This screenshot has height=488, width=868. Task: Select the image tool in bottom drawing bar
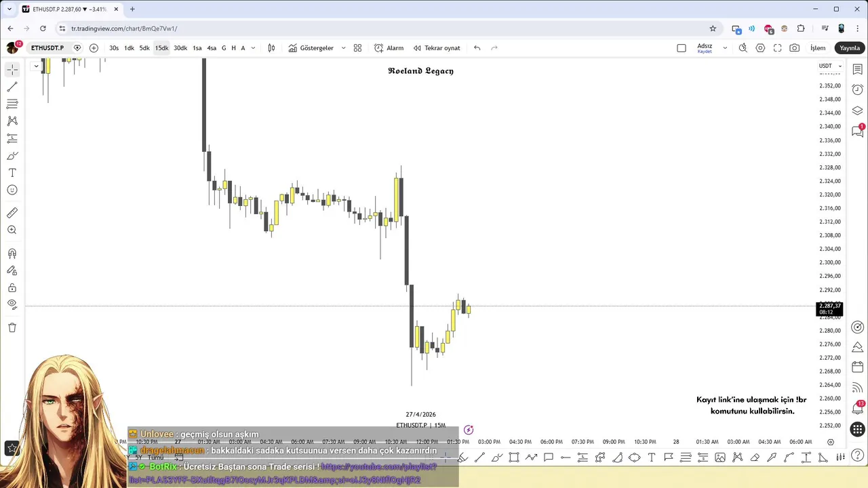tap(720, 457)
